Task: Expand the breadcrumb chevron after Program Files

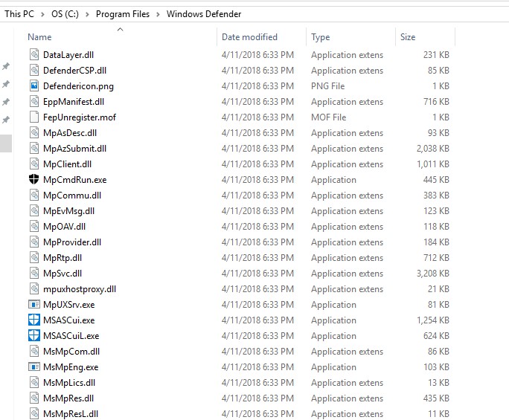Action: [158, 14]
